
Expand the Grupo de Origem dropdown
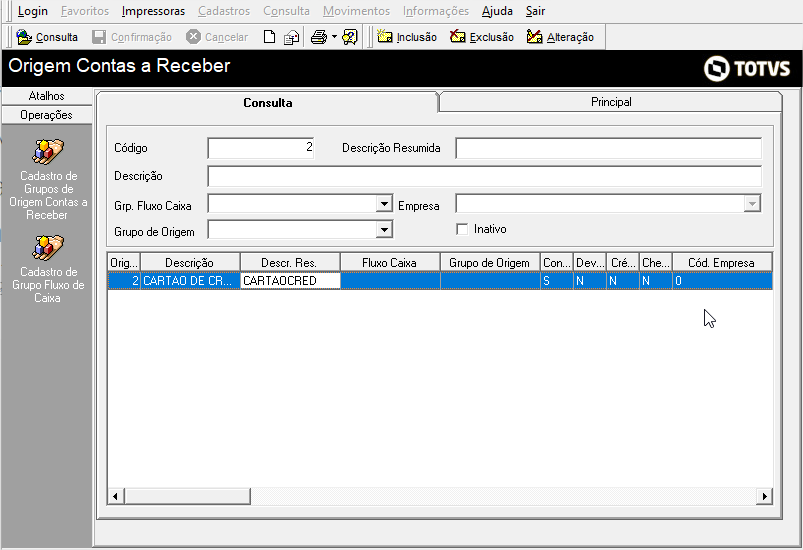click(384, 229)
